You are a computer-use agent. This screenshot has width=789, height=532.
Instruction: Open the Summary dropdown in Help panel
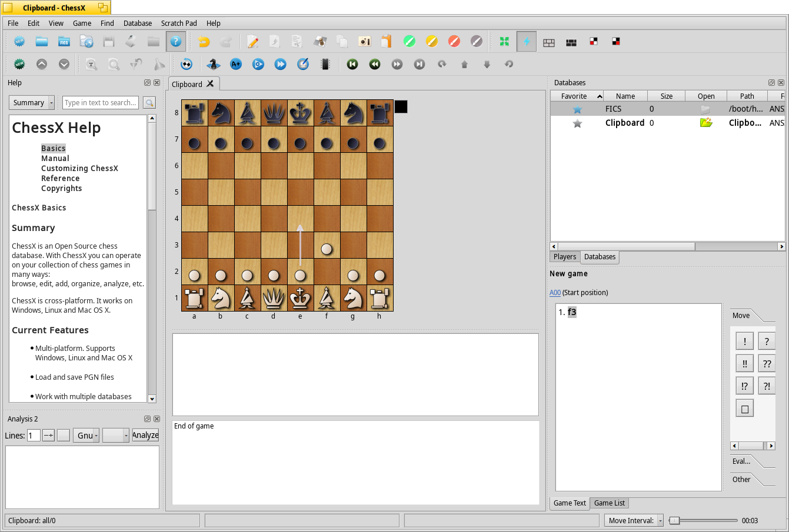pos(32,103)
